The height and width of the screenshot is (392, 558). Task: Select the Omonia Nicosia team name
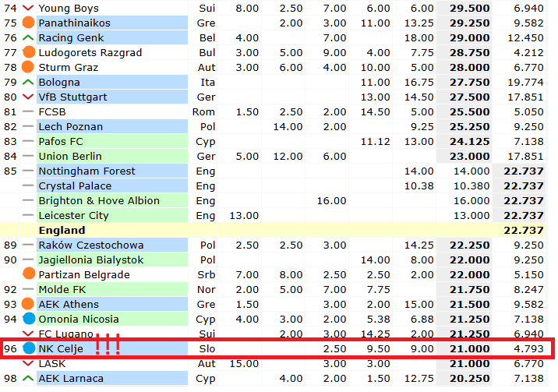[x=78, y=319]
